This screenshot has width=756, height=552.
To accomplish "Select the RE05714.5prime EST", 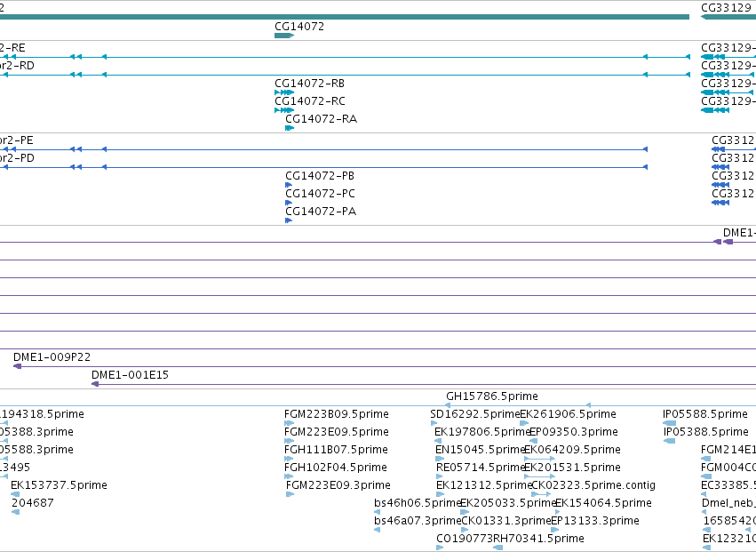I will click(x=481, y=468).
